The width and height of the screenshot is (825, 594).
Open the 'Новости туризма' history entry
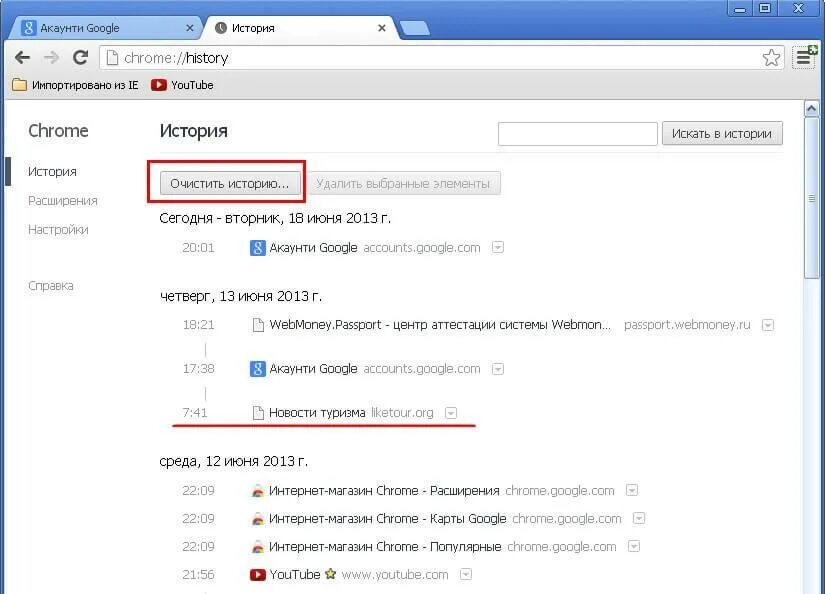(x=317, y=412)
